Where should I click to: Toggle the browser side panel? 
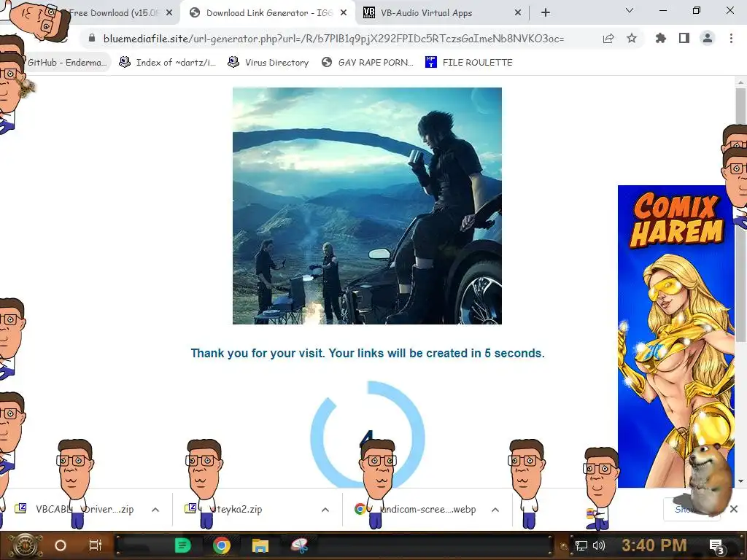pyautogui.click(x=684, y=39)
